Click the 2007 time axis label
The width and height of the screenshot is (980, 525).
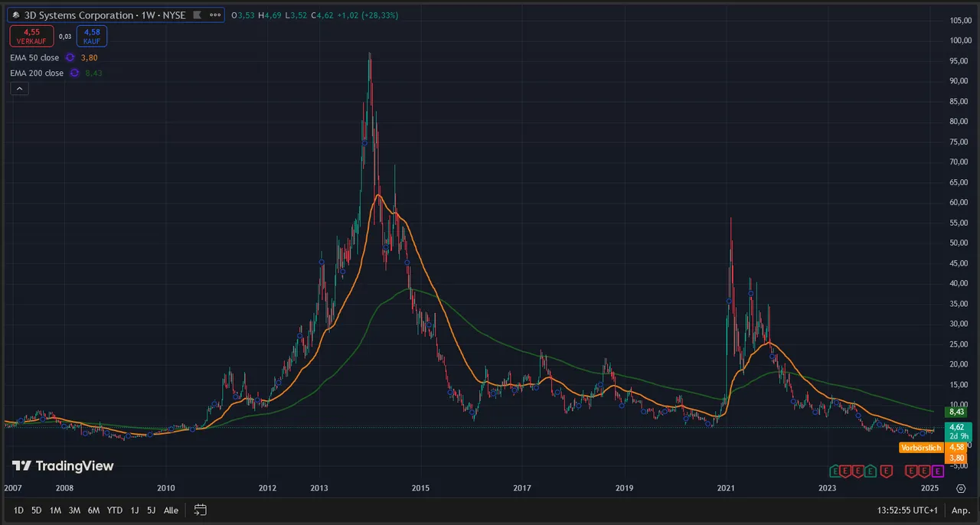[13, 487]
